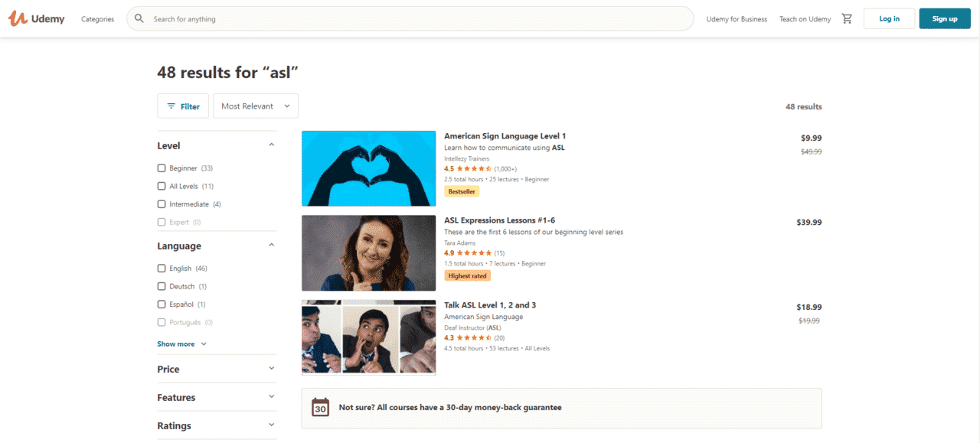Click the $9.99 price

click(812, 138)
